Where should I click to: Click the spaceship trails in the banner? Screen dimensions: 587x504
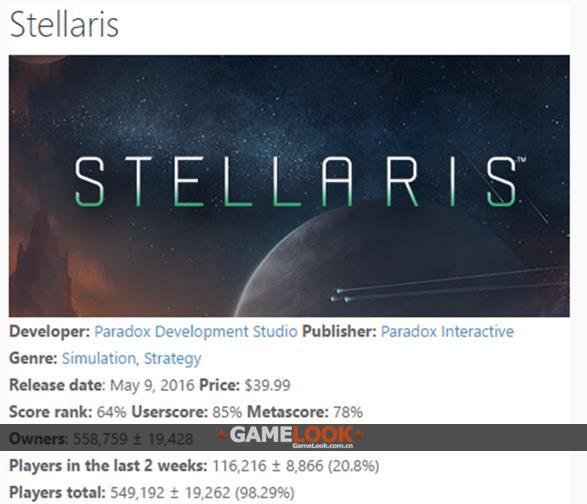point(449,285)
